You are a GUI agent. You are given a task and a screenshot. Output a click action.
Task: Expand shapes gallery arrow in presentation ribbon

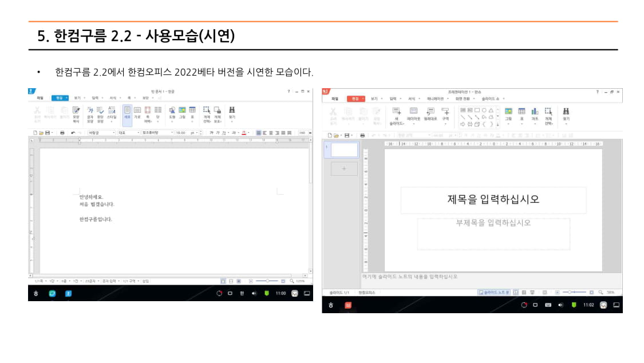tap(498, 124)
